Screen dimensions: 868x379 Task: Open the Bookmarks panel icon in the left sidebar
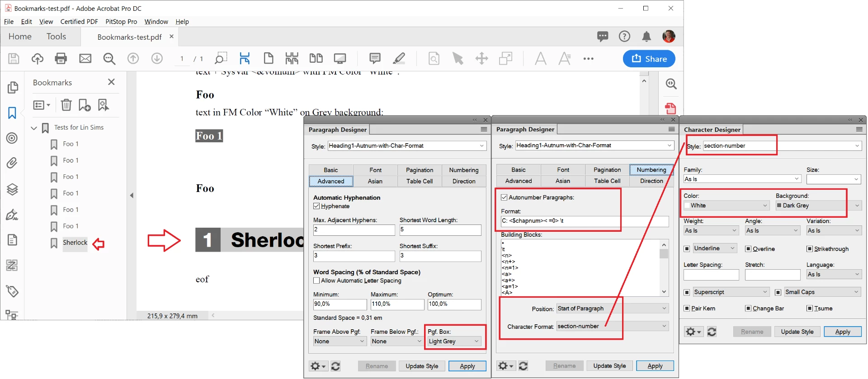coord(12,113)
